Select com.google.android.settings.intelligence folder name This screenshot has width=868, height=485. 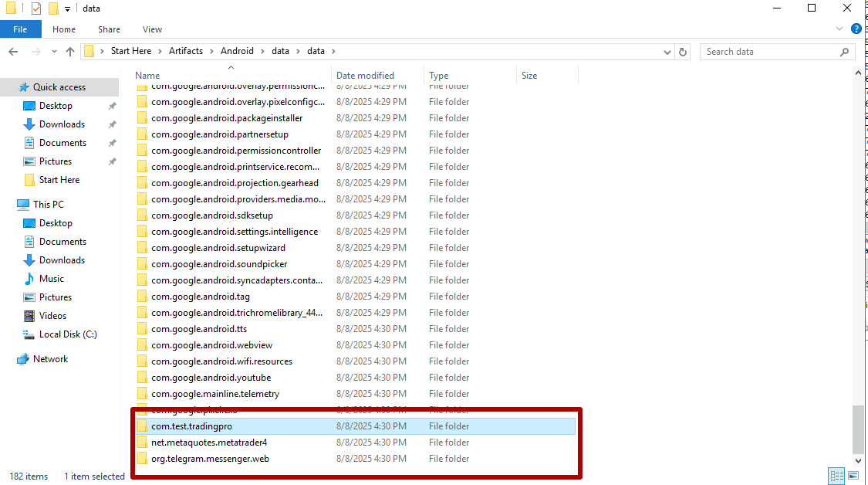(x=235, y=232)
